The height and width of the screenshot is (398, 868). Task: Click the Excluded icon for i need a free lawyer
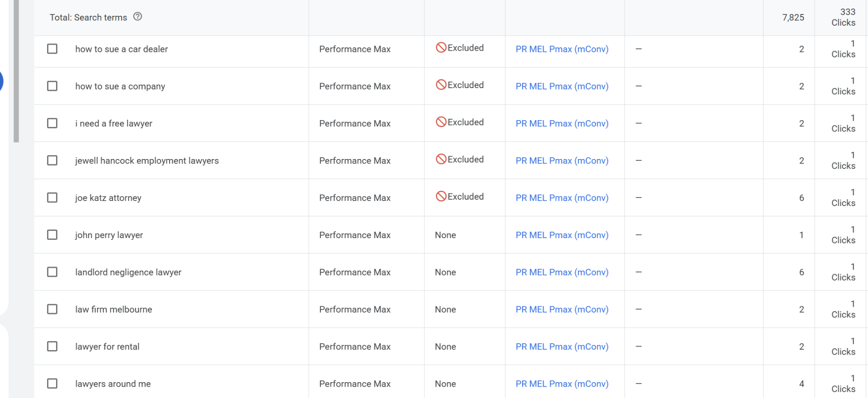(441, 122)
